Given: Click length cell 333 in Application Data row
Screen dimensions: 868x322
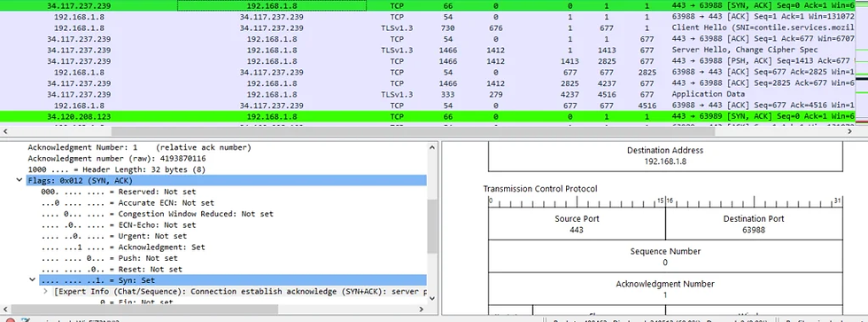Looking at the screenshot, I should coord(447,94).
